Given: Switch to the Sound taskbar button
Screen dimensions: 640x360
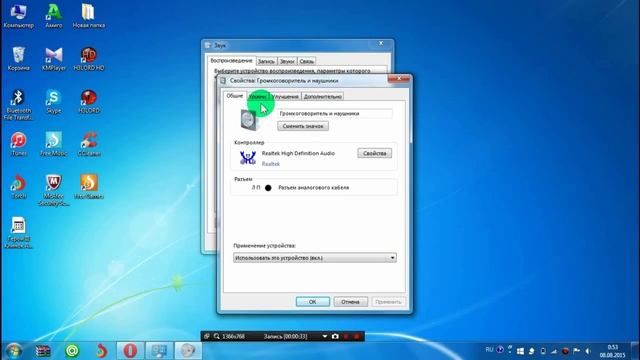Looking at the screenshot, I should (x=188, y=351).
